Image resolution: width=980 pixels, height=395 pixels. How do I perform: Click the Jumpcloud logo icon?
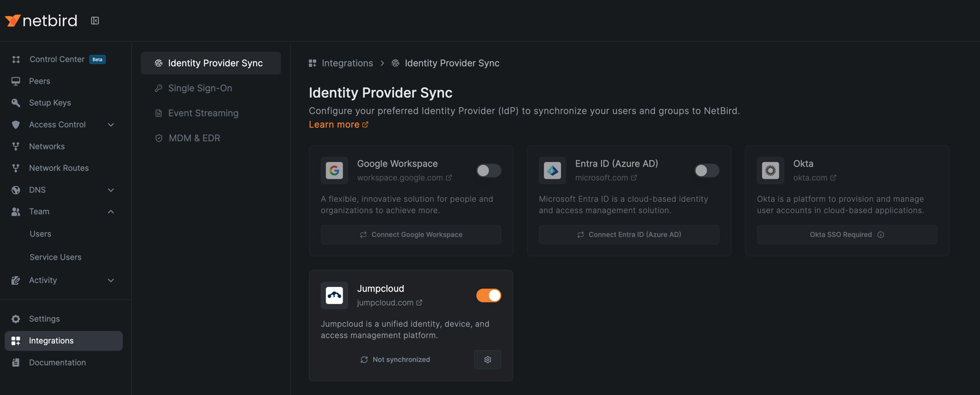coord(334,296)
